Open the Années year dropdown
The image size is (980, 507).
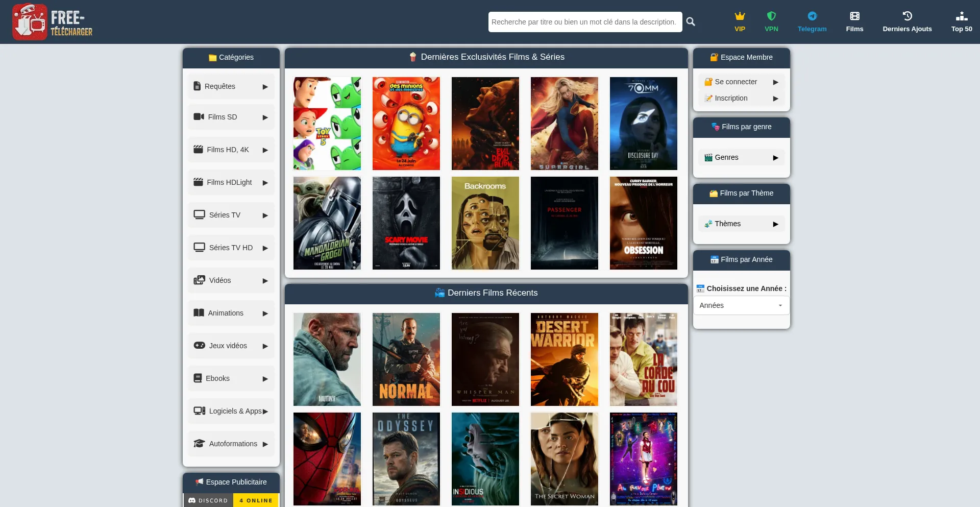pos(741,305)
